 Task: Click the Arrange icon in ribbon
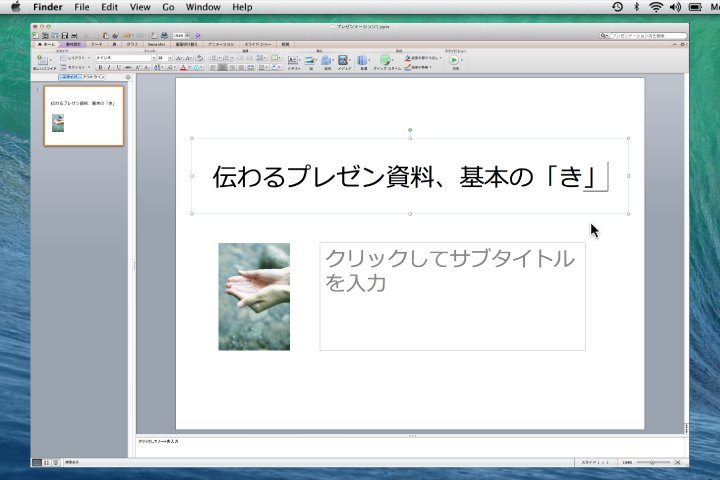pos(363,60)
